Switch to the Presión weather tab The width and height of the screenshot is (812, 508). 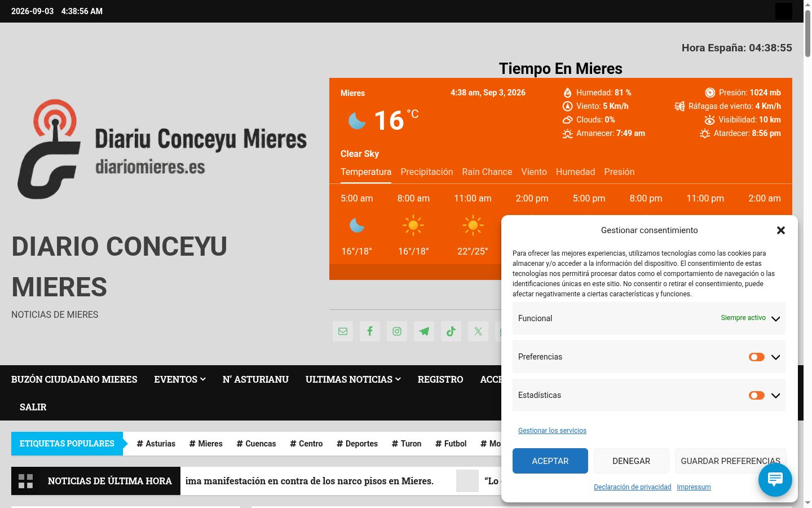coord(619,172)
